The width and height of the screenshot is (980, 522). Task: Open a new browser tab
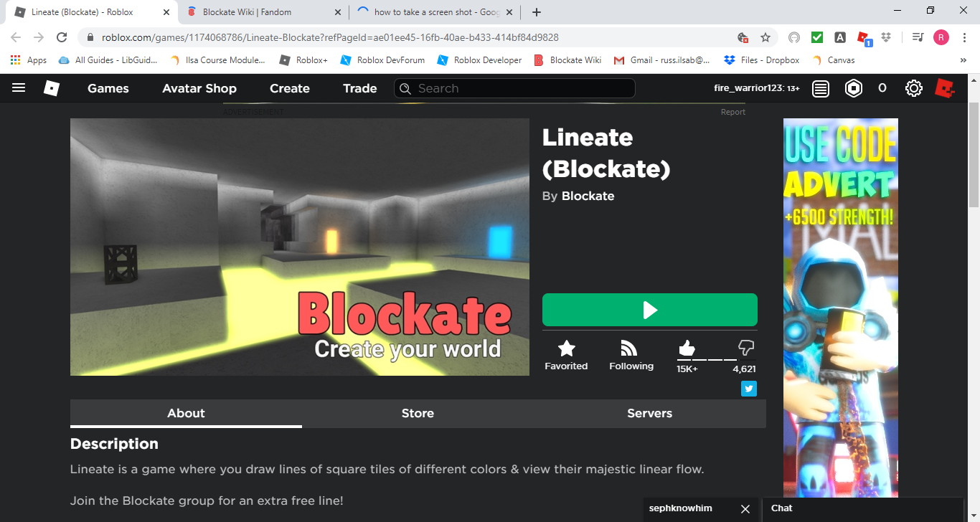tap(537, 12)
